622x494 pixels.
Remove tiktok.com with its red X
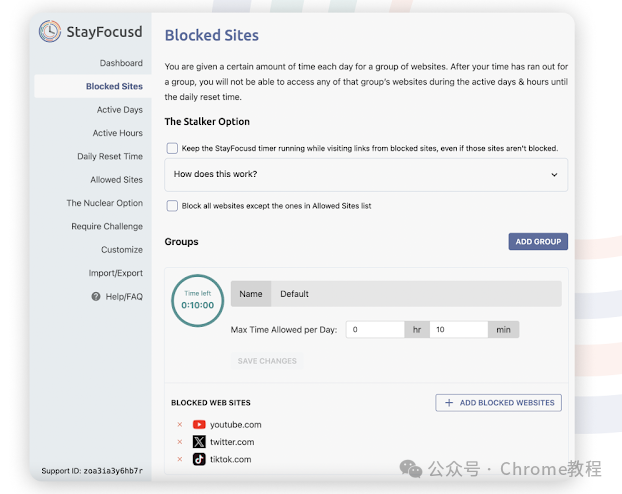(x=180, y=459)
